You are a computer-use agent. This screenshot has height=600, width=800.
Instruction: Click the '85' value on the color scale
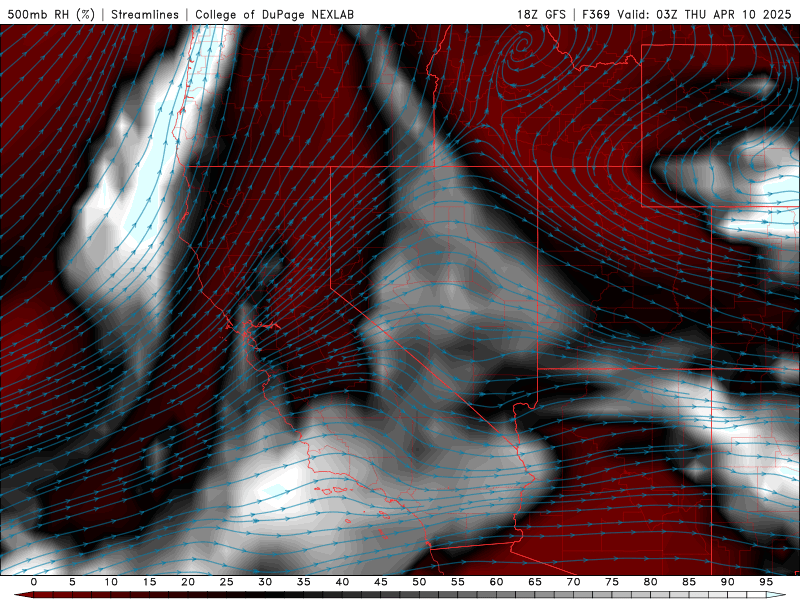(x=689, y=582)
